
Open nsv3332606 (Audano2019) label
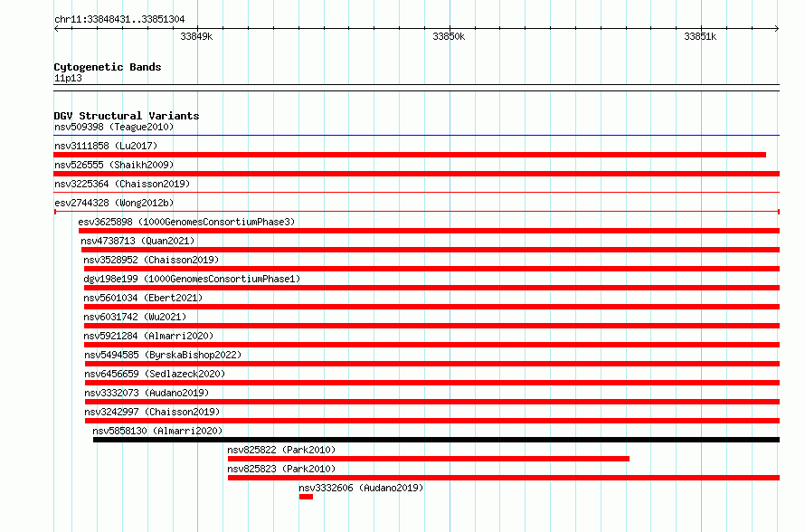pos(361,488)
